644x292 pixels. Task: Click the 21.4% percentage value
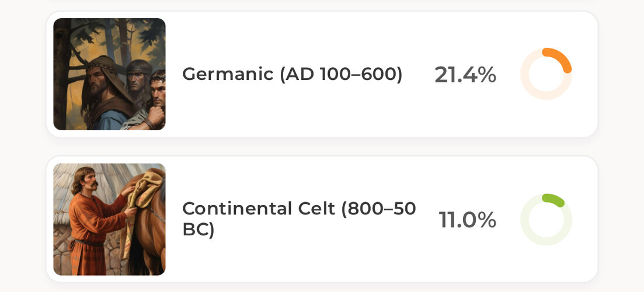[465, 75]
